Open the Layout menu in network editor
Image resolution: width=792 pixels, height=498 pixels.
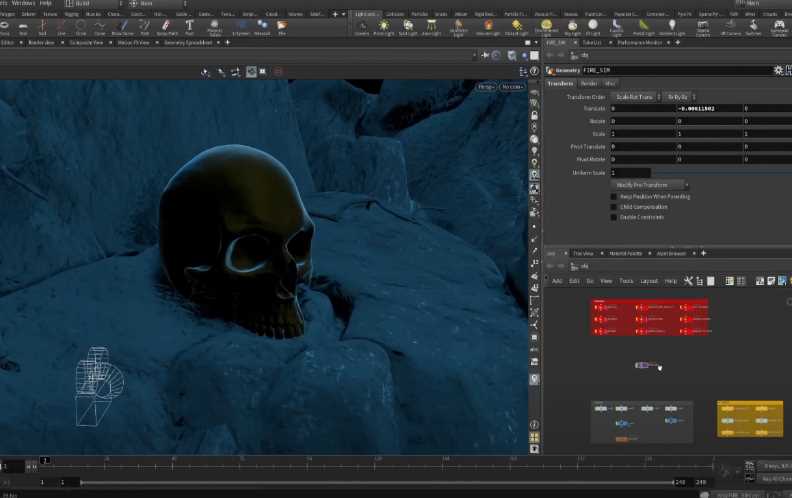(x=649, y=281)
